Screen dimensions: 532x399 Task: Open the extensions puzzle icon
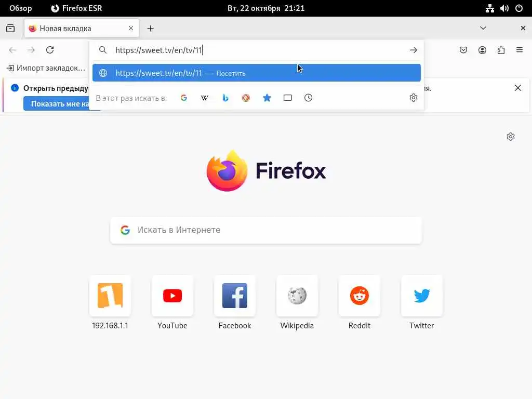(501, 50)
